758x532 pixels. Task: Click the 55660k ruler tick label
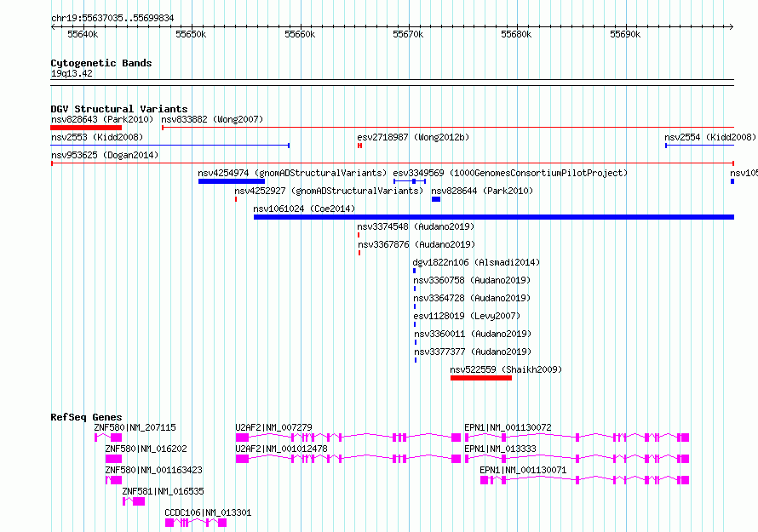pyautogui.click(x=300, y=34)
